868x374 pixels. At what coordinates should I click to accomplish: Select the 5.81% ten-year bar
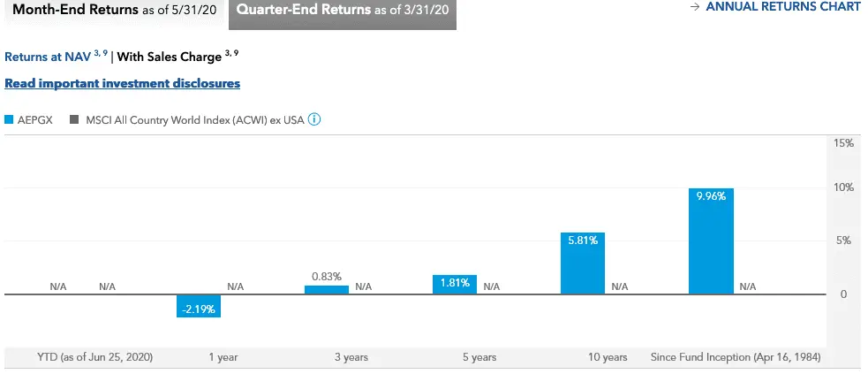click(x=583, y=263)
